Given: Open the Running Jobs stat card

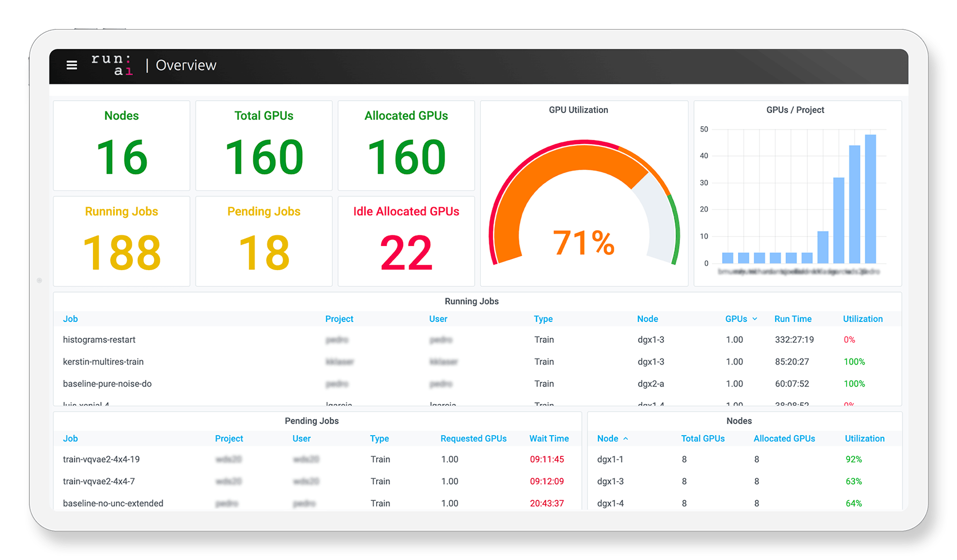Looking at the screenshot, I should [122, 241].
